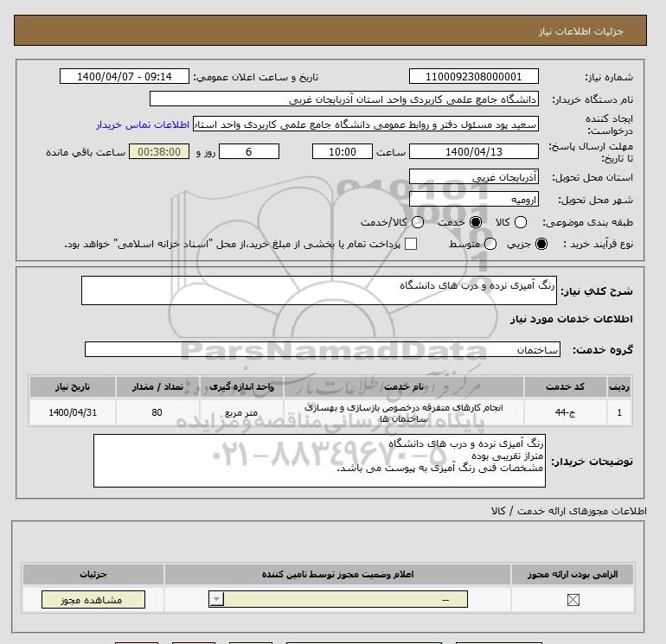Click the delivery province field آذربایجان غربی
The image size is (666, 644).
(x=474, y=176)
